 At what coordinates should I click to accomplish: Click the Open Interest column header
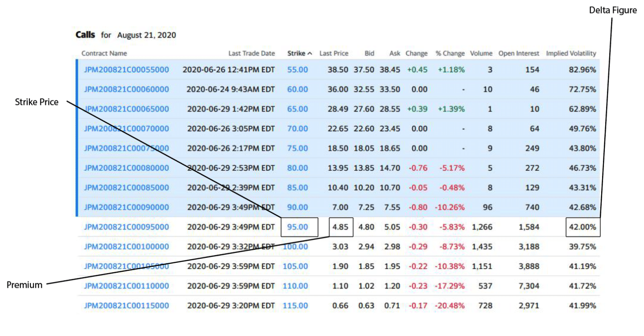(519, 53)
